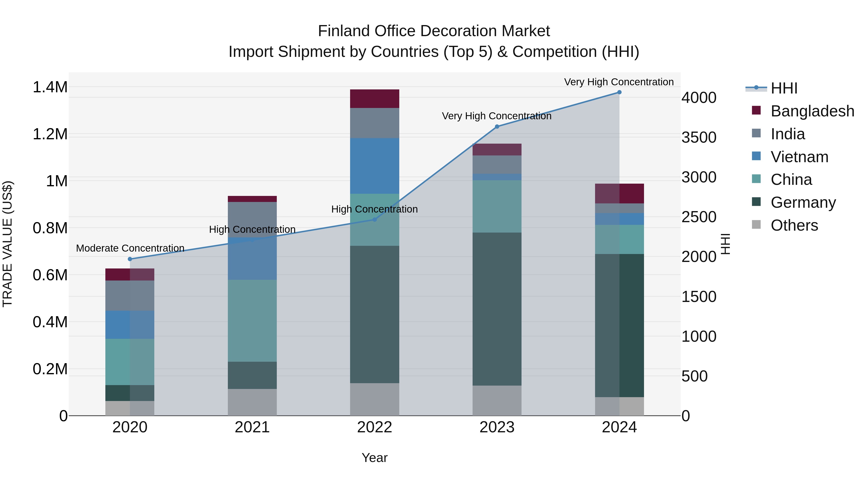Click the 2500 right axis tick
This screenshot has height=488, width=868.
pyautogui.click(x=699, y=217)
